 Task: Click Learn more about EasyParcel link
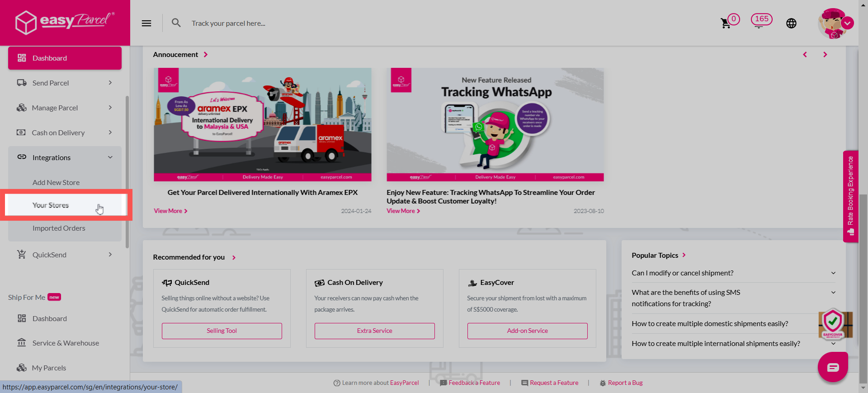pyautogui.click(x=376, y=383)
